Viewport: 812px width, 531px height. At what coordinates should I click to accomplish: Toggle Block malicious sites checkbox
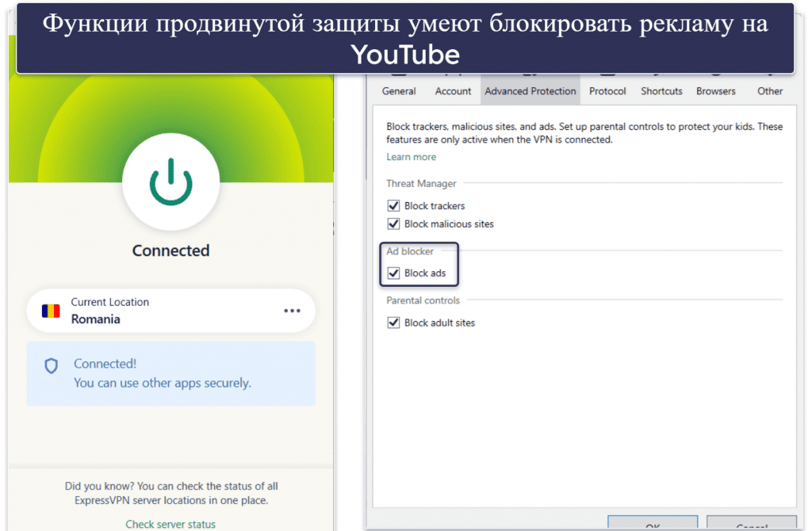point(393,223)
